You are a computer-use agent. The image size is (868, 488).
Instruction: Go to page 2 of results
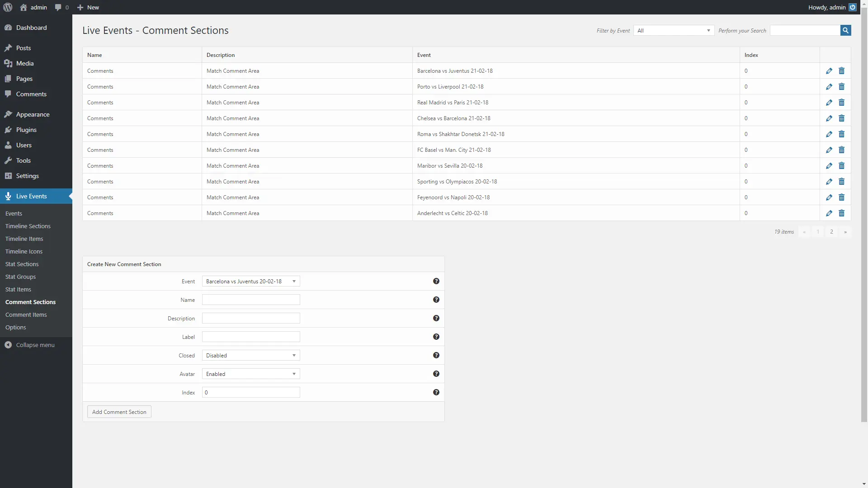click(x=831, y=232)
